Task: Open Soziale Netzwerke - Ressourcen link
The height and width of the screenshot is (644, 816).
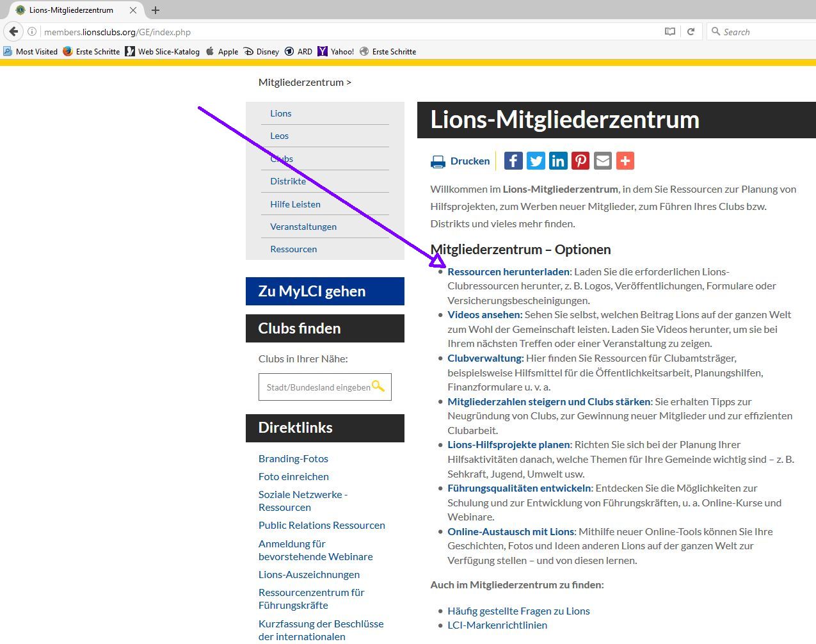Action: pyautogui.click(x=303, y=501)
